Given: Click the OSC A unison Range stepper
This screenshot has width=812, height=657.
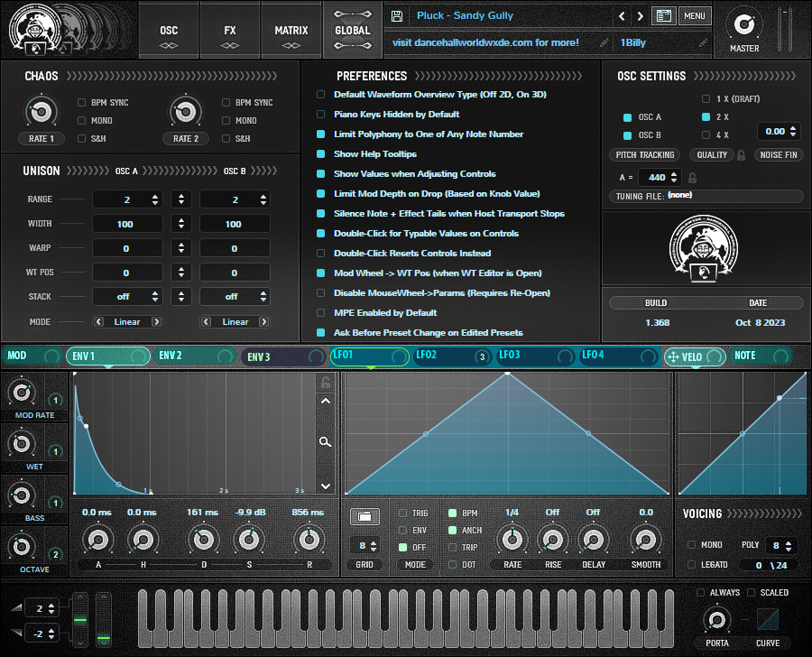Looking at the screenshot, I should coord(155,199).
